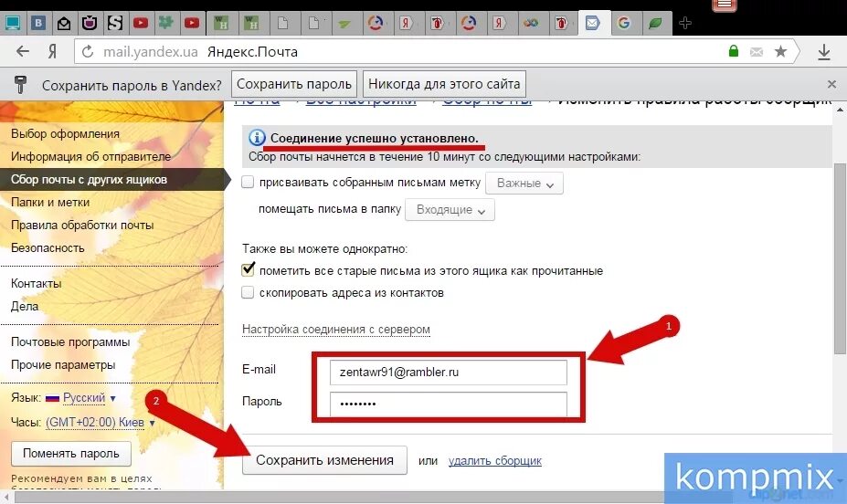Screen dimensions: 847x504
Task: Switch to the monitor icon tab
Action: tap(13, 23)
